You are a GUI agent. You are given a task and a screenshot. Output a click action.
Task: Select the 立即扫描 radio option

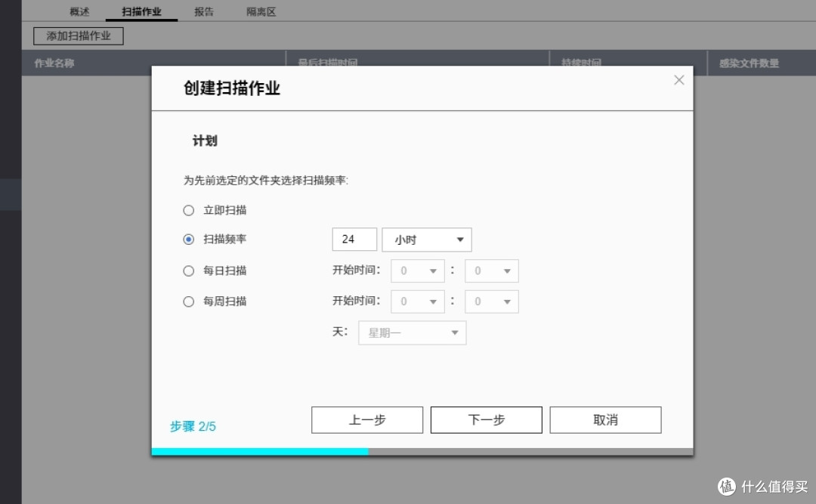(x=188, y=210)
